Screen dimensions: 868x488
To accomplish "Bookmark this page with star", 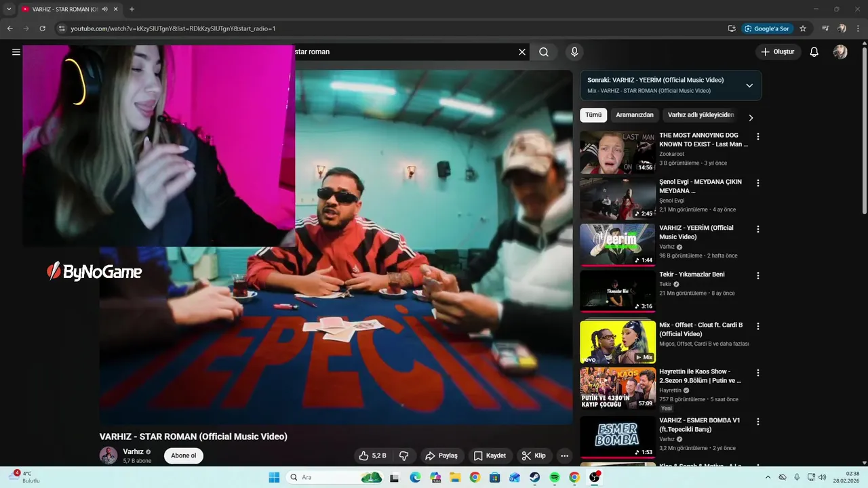I will 803,28.
